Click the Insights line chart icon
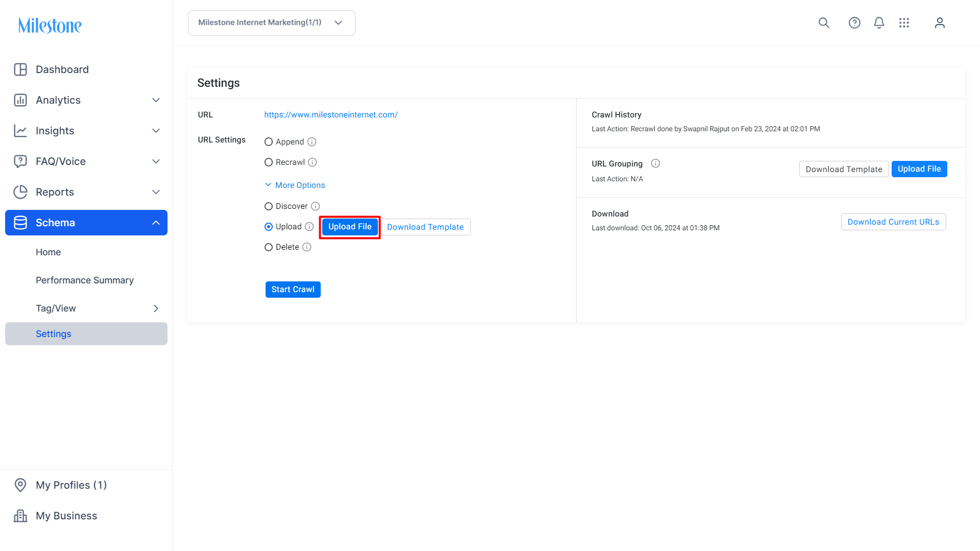Image resolution: width=980 pixels, height=551 pixels. point(20,131)
